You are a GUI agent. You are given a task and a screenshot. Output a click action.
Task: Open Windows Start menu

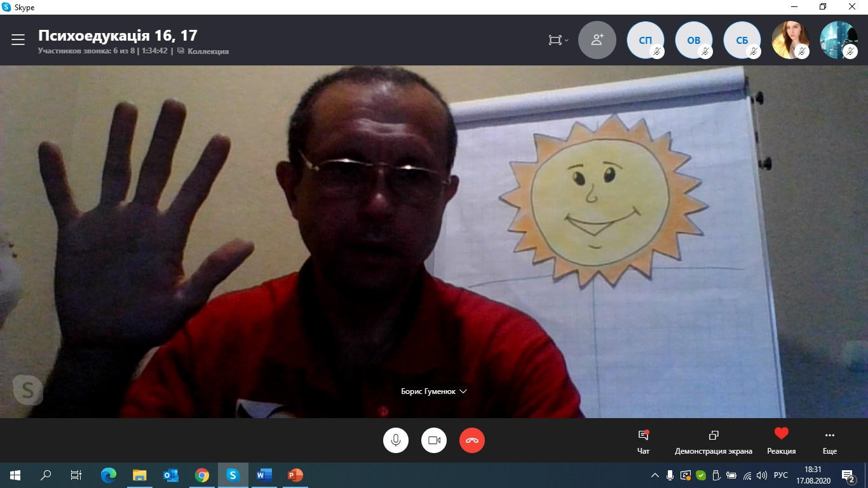[x=15, y=475]
